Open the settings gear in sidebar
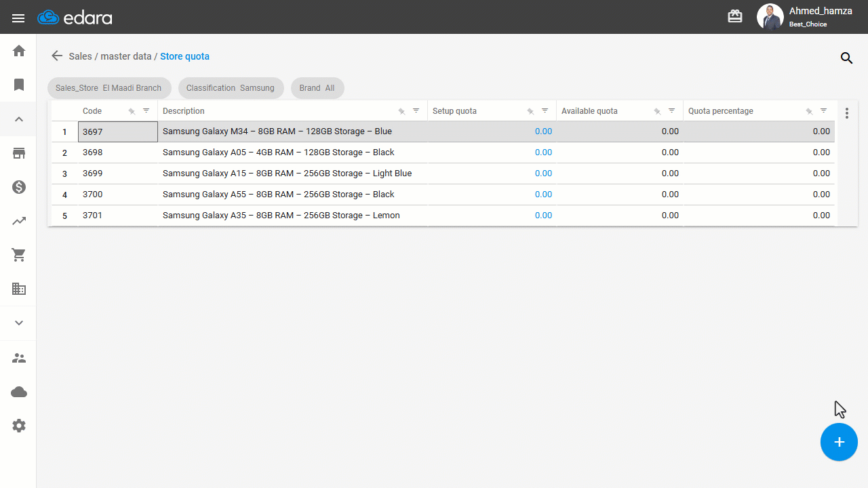 coord(19,426)
